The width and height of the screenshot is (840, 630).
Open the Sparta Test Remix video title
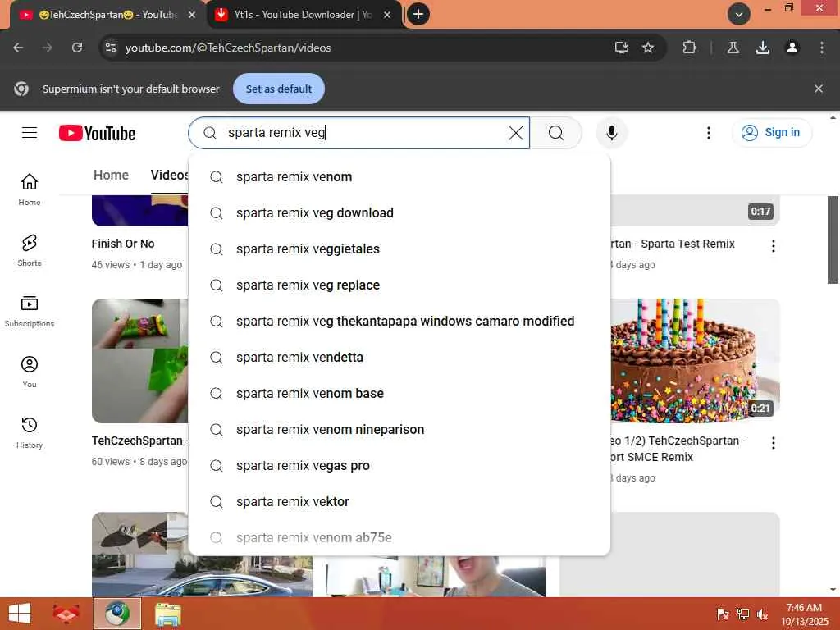tap(673, 244)
